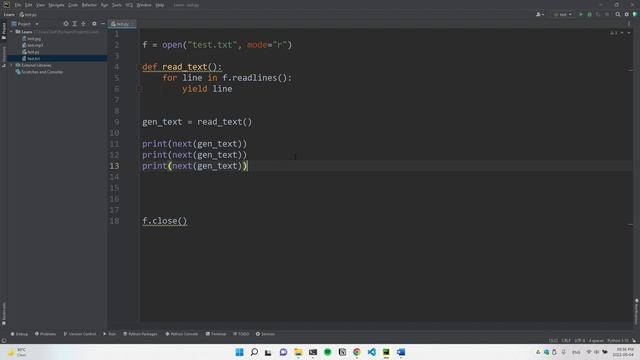Click Collapse All icon in Project panel

coord(83,24)
